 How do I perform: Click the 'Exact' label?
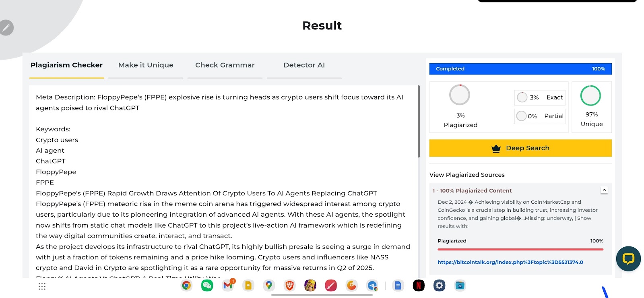[x=555, y=97]
